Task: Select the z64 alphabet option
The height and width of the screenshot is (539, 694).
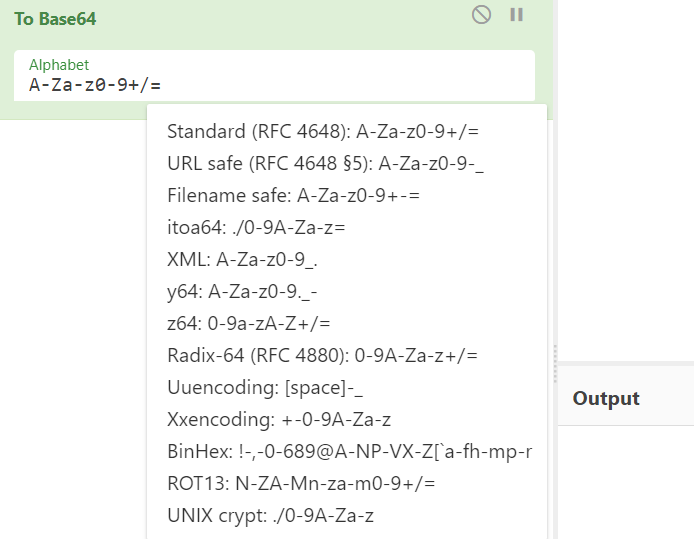Action: click(249, 323)
